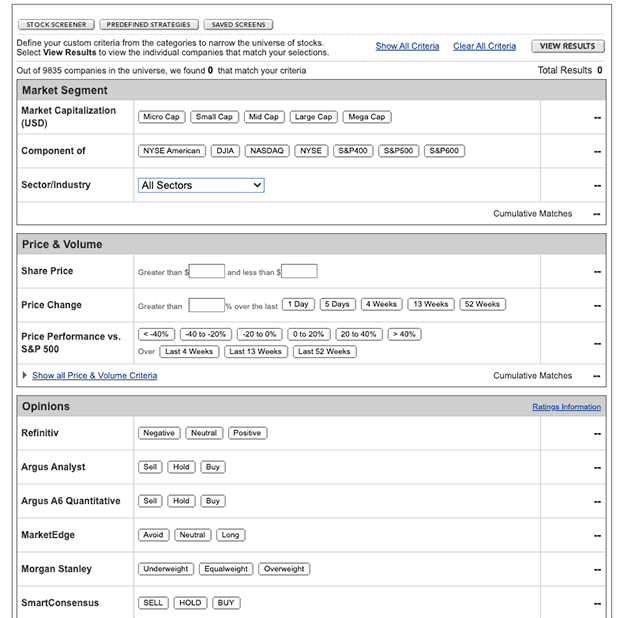Image resolution: width=624 pixels, height=618 pixels.
Task: Toggle the Mega Cap market capitalization filter
Action: 366,117
